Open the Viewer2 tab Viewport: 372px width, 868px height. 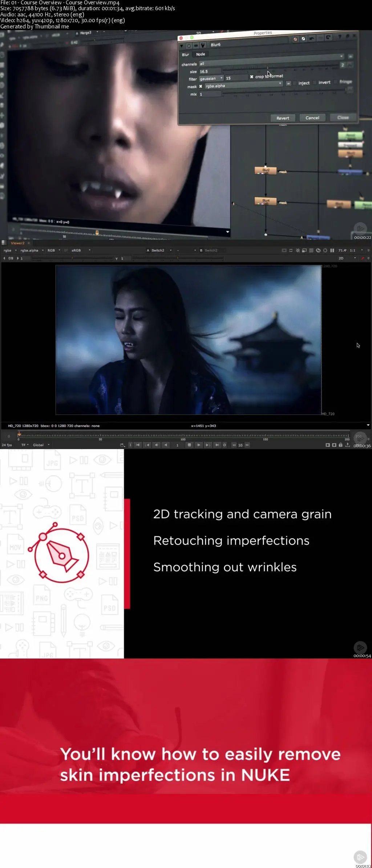[18, 243]
